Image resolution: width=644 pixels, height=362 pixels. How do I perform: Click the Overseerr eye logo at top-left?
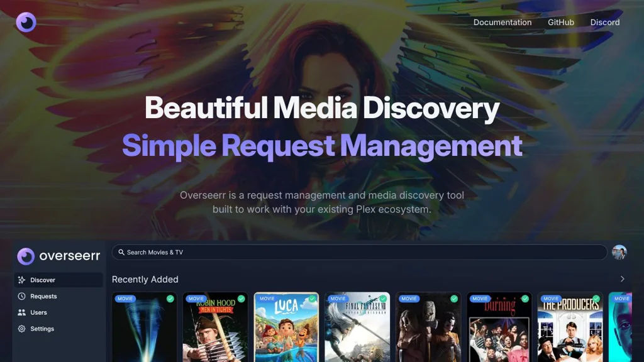[26, 22]
